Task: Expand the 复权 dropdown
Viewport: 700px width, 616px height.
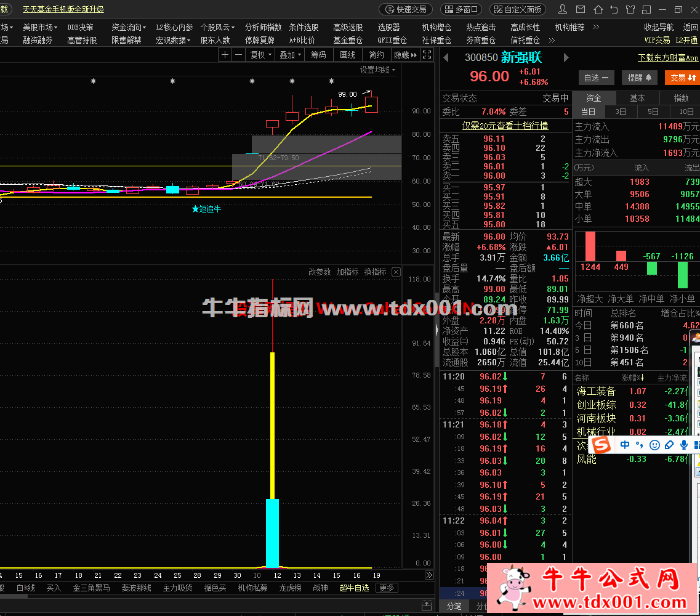Action: [260, 55]
